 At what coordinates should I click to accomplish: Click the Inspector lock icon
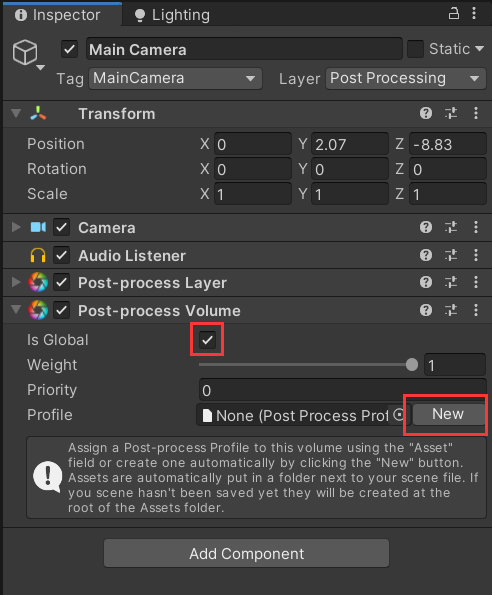click(x=454, y=14)
